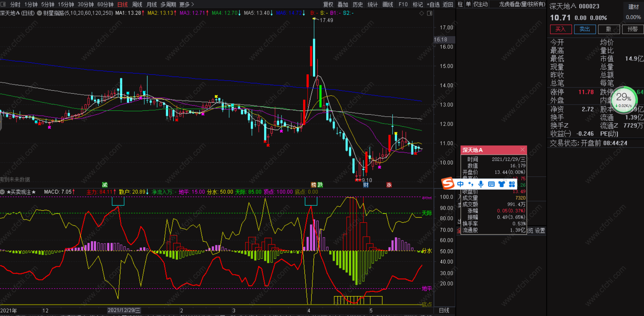Add stock via +自选 button
This screenshot has width=644, height=316.
point(433,4)
